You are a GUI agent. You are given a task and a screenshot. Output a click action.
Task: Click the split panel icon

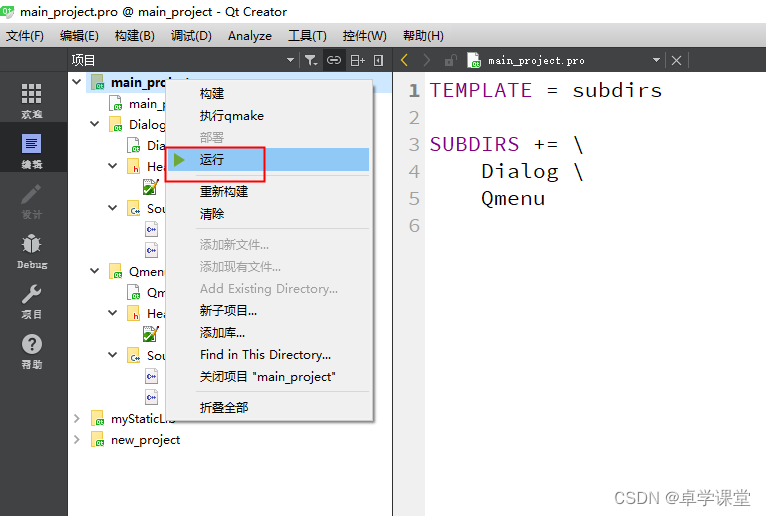click(x=358, y=60)
